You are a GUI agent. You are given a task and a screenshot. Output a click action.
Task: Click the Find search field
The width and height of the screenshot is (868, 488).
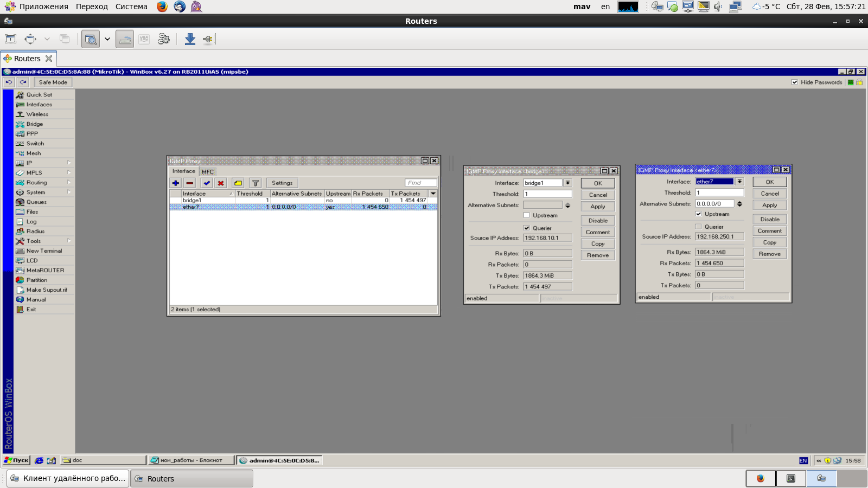pyautogui.click(x=420, y=183)
